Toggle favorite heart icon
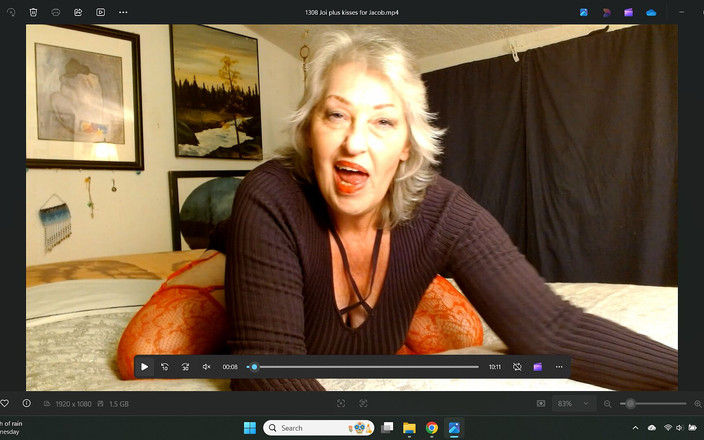Image resolution: width=704 pixels, height=440 pixels. (x=4, y=403)
